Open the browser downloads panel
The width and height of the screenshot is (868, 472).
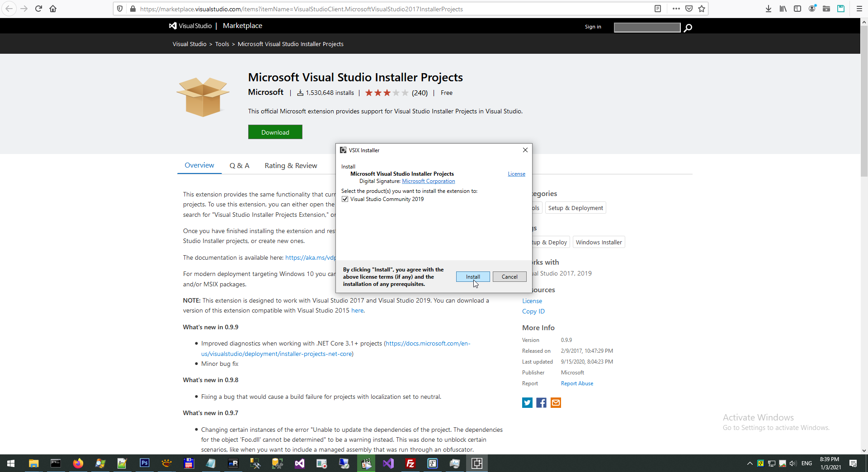[x=769, y=9]
